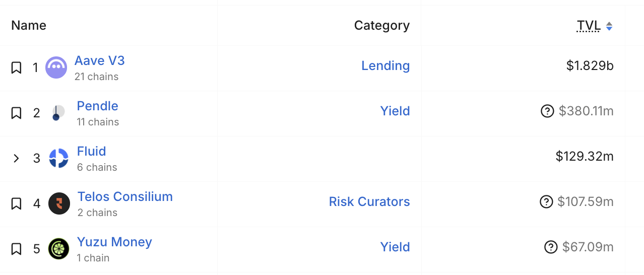
Task: Go to the Telos Consilium protocol link
Action: click(125, 196)
